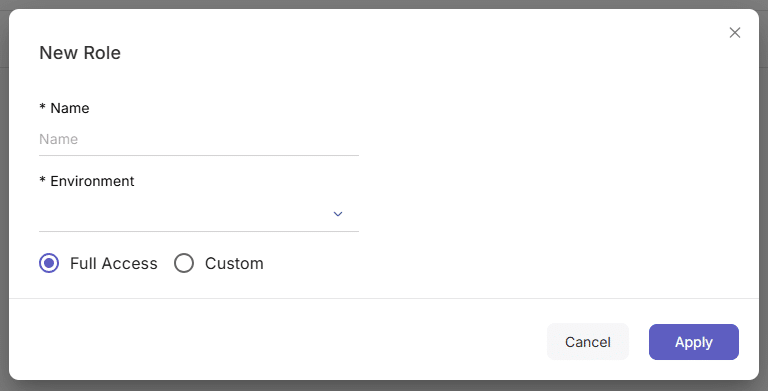This screenshot has width=768, height=391.
Task: Select the Full Access radio button
Action: tap(49, 263)
